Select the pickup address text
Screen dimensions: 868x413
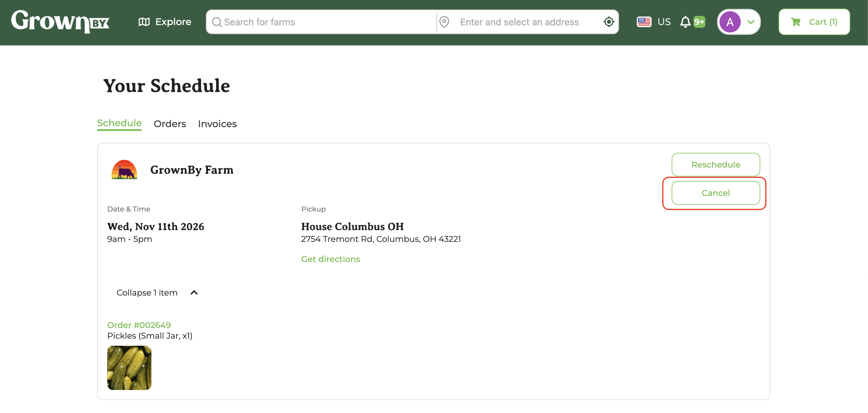(381, 239)
